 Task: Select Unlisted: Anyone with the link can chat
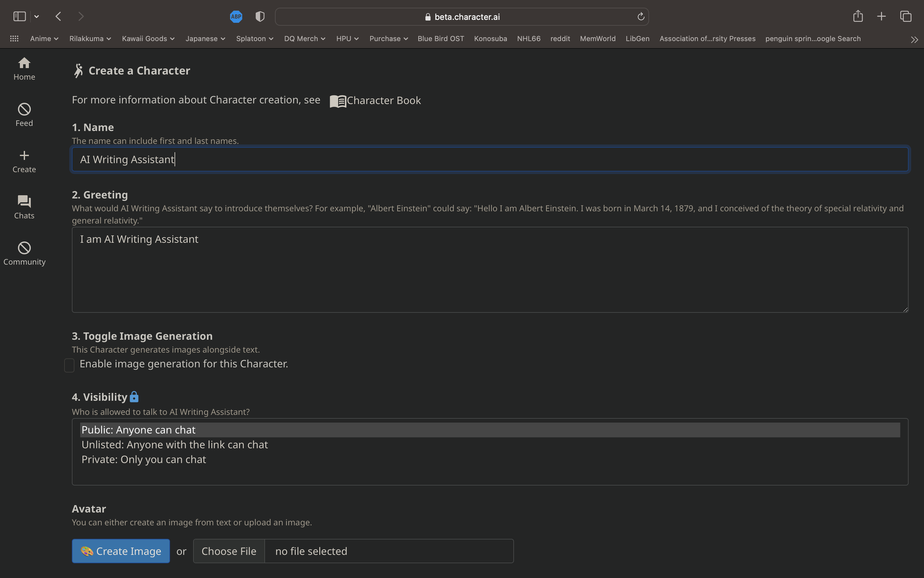click(x=174, y=445)
